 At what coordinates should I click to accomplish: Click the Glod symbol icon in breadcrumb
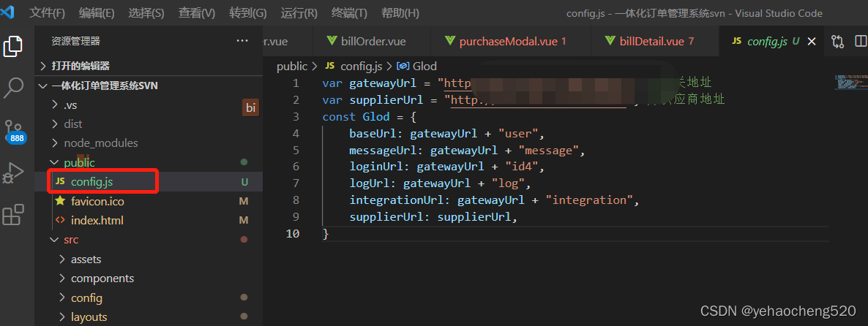[x=403, y=67]
